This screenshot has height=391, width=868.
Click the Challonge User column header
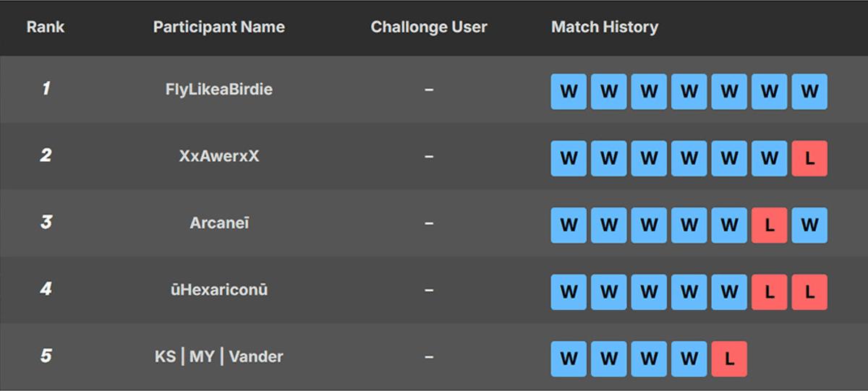(429, 27)
